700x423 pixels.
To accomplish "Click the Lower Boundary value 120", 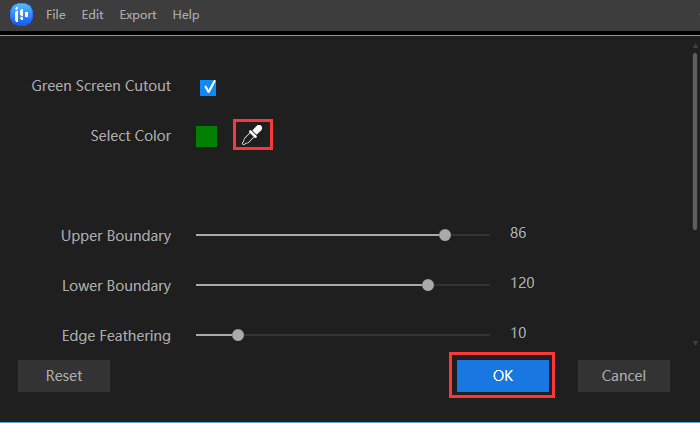I will [x=522, y=283].
